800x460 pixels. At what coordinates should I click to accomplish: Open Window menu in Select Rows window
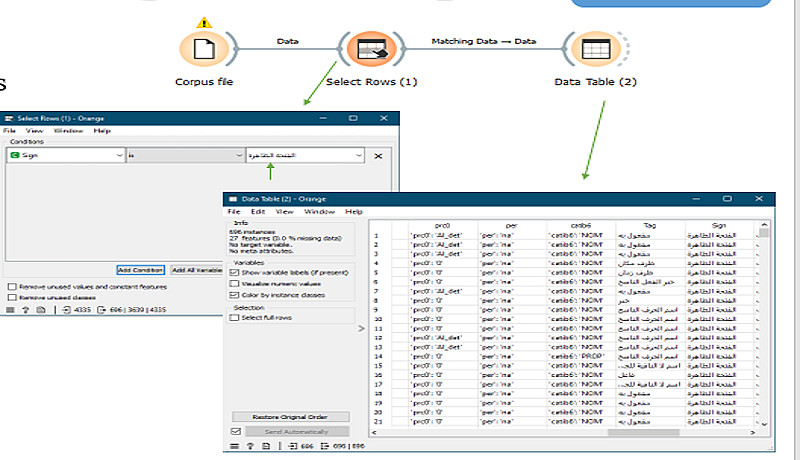click(x=68, y=131)
